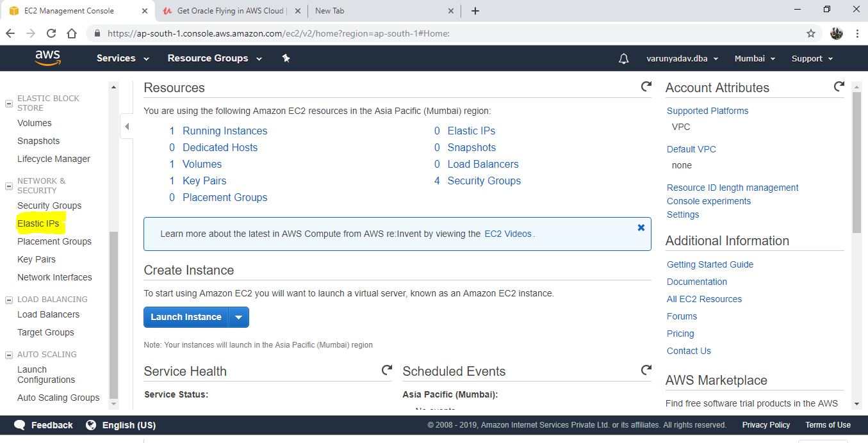Viewport: 868px width, 443px height.
Task: Open the Launch Instance dropdown arrow
Action: tap(238, 317)
